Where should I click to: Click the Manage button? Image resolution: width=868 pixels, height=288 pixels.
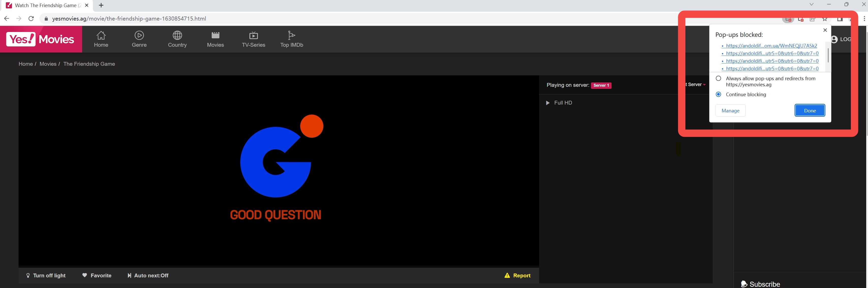pyautogui.click(x=730, y=111)
